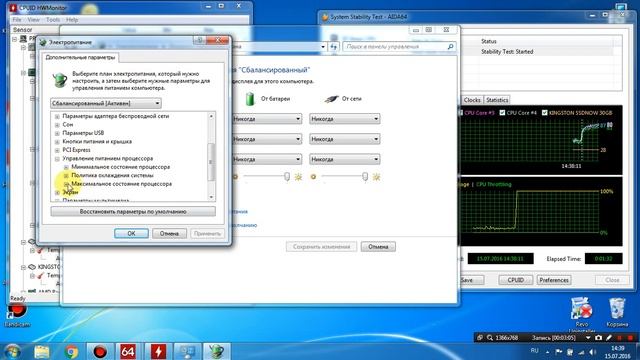Click Восстановить параметры по умолчанию button
Screen dimensions: 640x360
133,212
